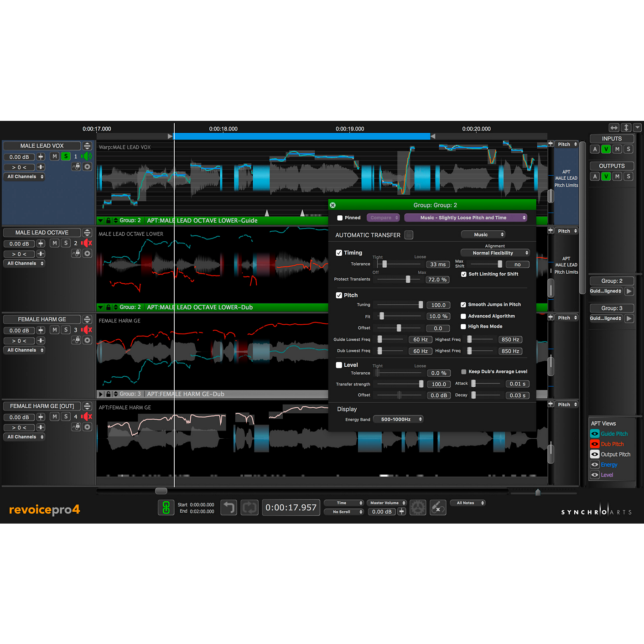Mute the MALE LEAD VOX track
The width and height of the screenshot is (644, 644).
55,156
